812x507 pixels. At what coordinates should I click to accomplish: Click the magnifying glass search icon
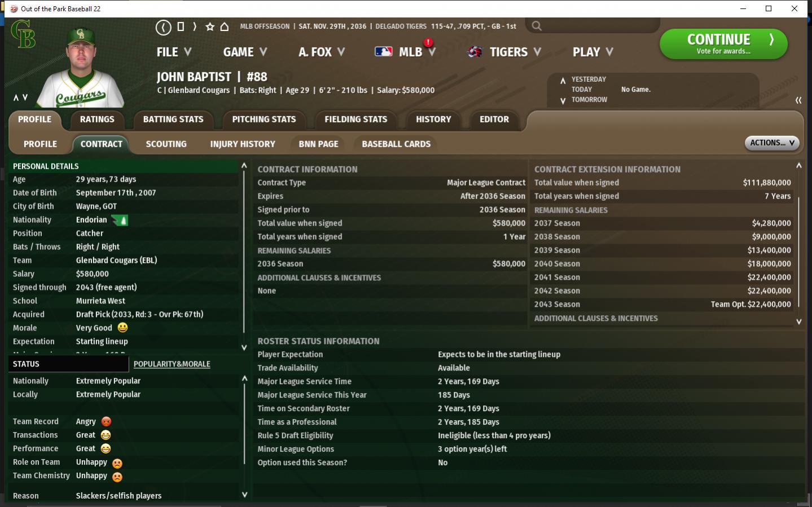pos(537,26)
